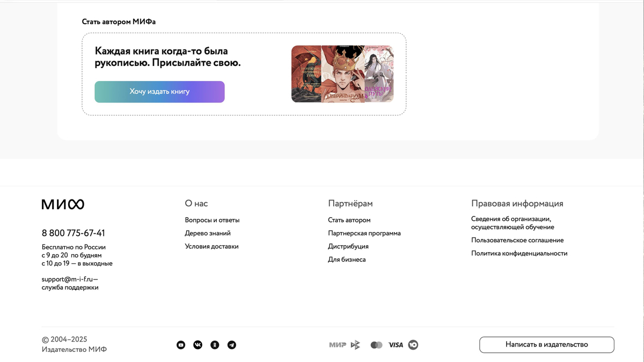Open 'Условия доставки' link
Screen dimensions: 644x362
point(211,246)
